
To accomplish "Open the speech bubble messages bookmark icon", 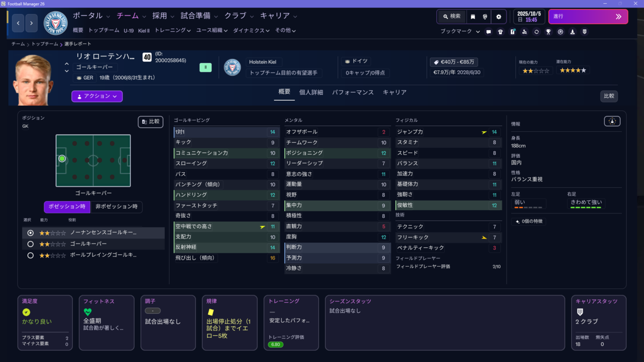I will [488, 32].
